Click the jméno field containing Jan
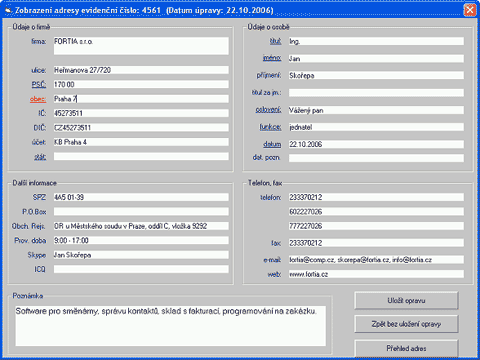480x360 pixels. click(x=376, y=58)
